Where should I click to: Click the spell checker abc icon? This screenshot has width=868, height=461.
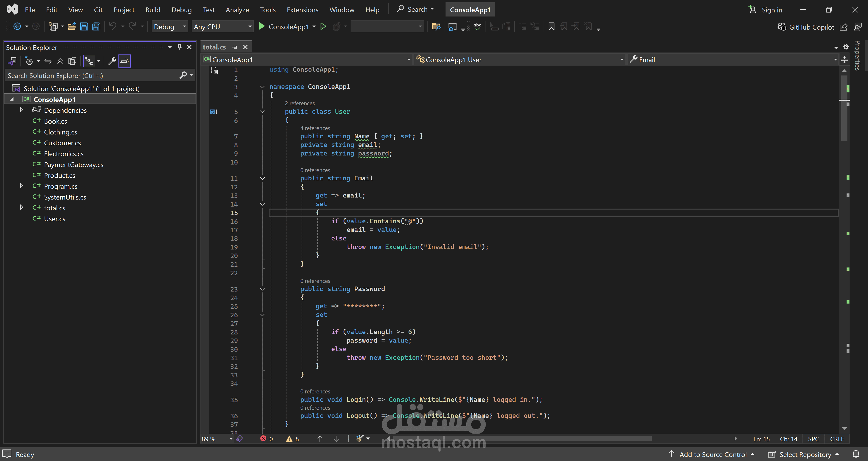[x=477, y=26]
